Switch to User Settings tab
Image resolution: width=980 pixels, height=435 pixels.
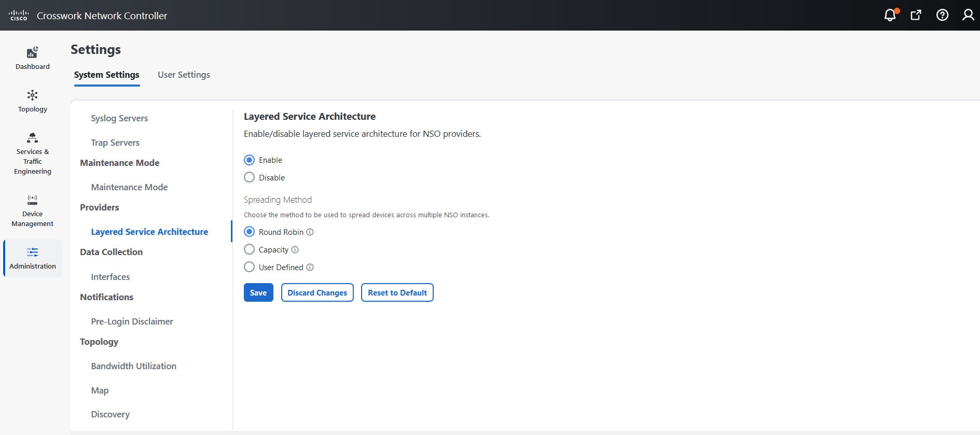coord(184,75)
